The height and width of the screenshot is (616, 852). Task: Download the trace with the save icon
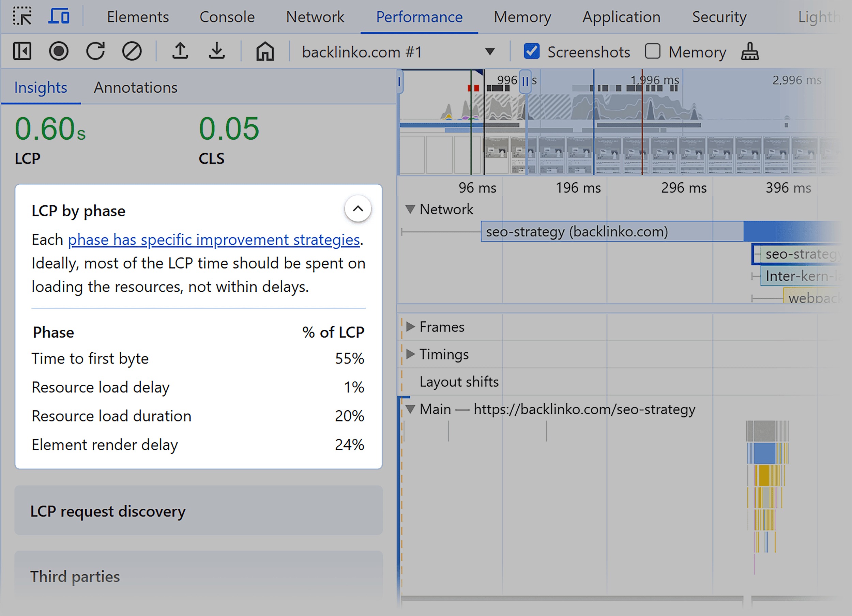click(x=217, y=51)
